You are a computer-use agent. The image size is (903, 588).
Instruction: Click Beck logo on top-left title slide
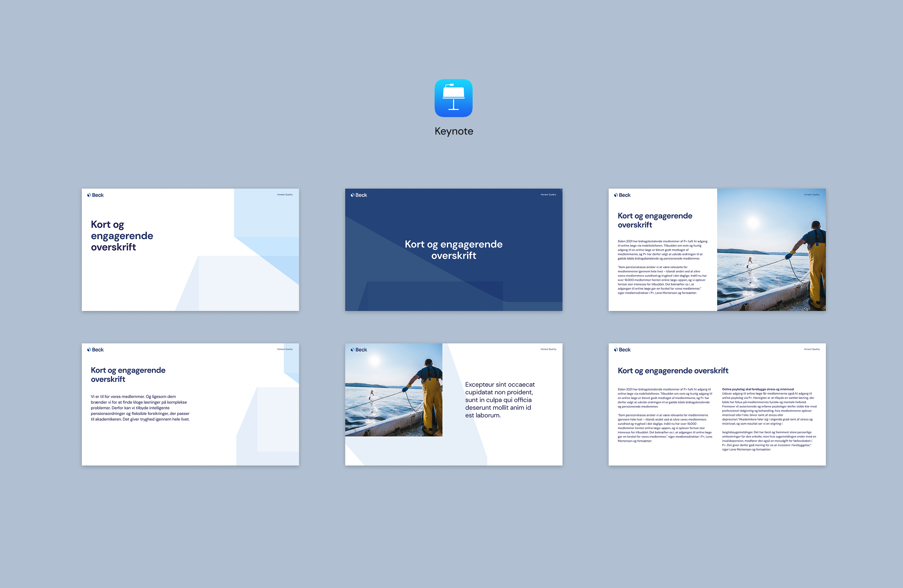[95, 195]
